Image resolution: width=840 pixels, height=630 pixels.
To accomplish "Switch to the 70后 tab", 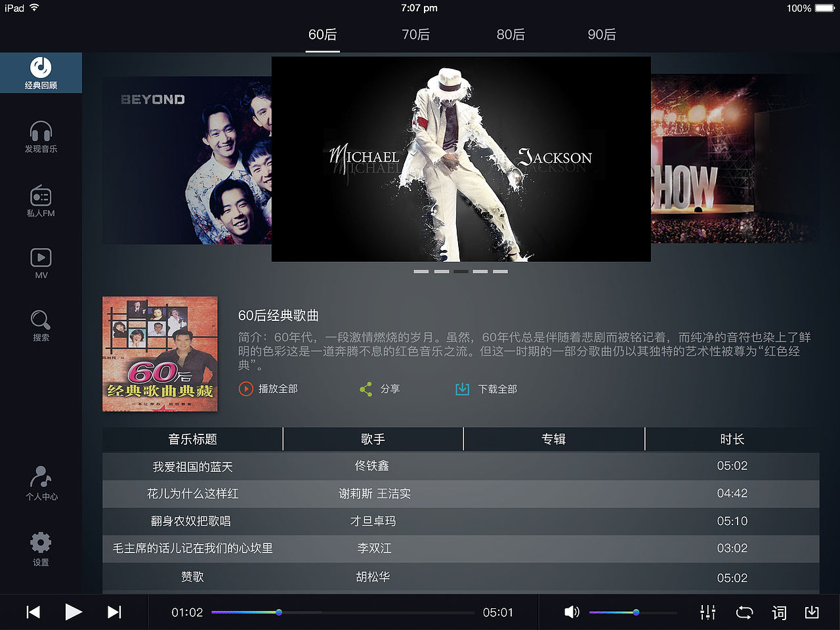I will point(416,34).
